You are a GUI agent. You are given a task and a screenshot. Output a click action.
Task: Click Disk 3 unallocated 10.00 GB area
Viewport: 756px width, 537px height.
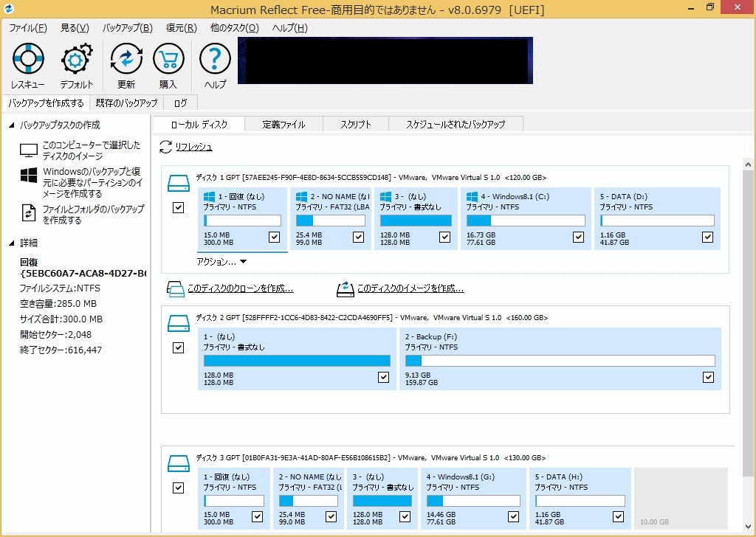[x=680, y=499]
